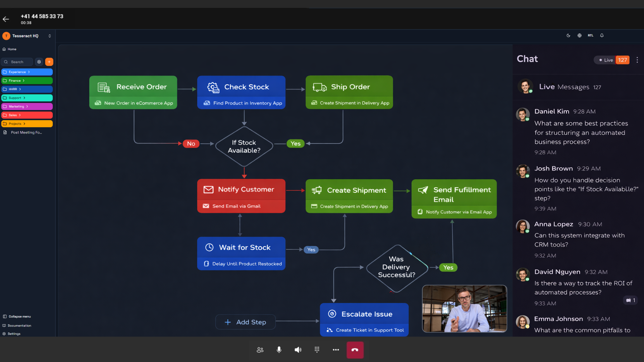The width and height of the screenshot is (644, 362).
Task: Open more call options ellipsis
Action: point(336,350)
